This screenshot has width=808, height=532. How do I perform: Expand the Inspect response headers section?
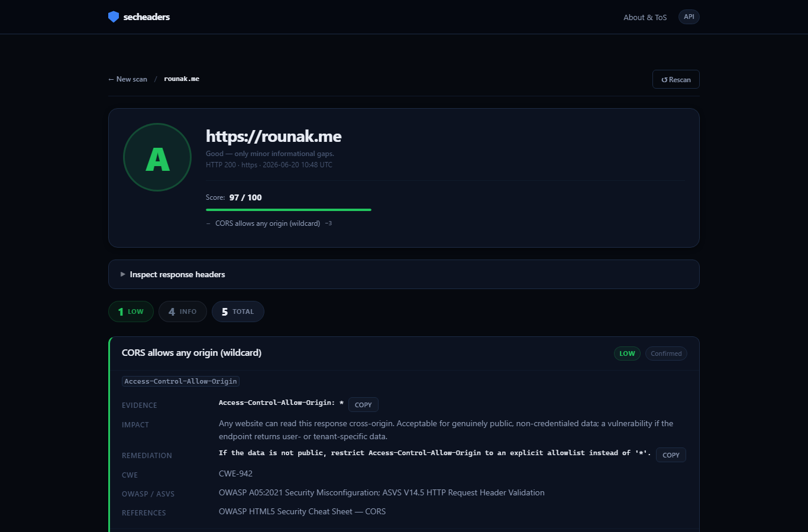tap(404, 274)
